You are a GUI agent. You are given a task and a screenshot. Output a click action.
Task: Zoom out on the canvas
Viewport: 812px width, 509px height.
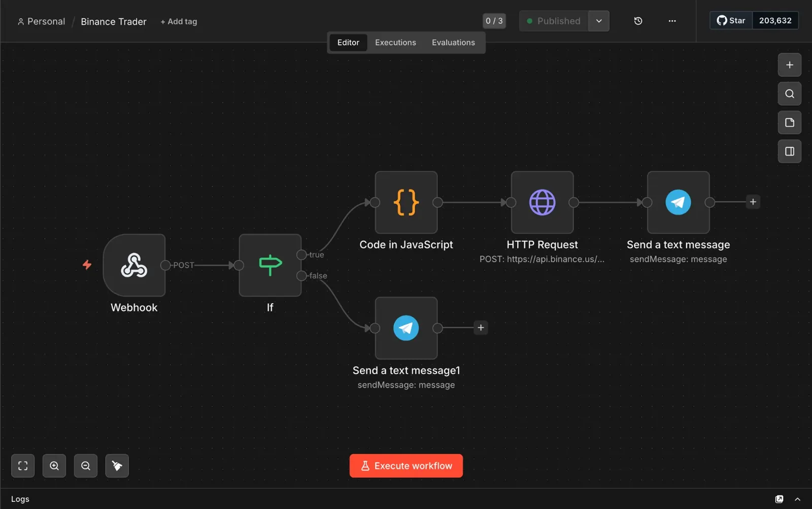(x=86, y=466)
